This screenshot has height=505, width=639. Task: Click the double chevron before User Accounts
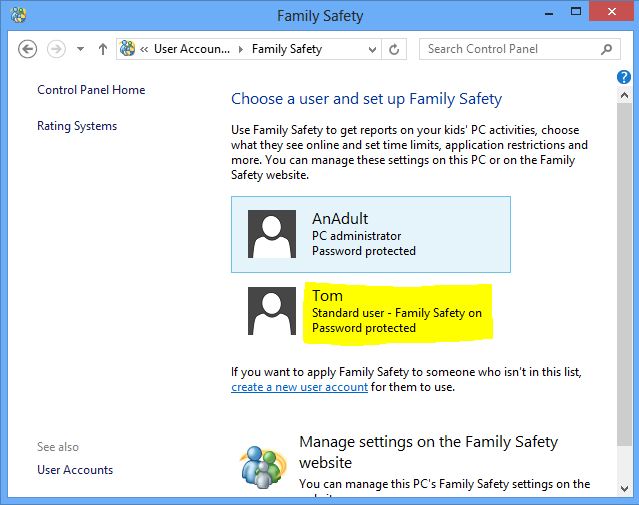(x=144, y=49)
